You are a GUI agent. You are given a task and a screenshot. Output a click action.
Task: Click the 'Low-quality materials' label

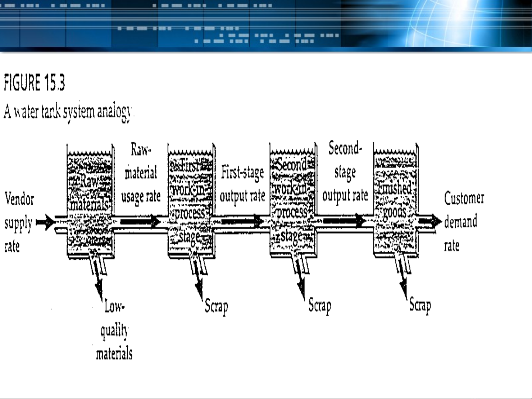114,329
